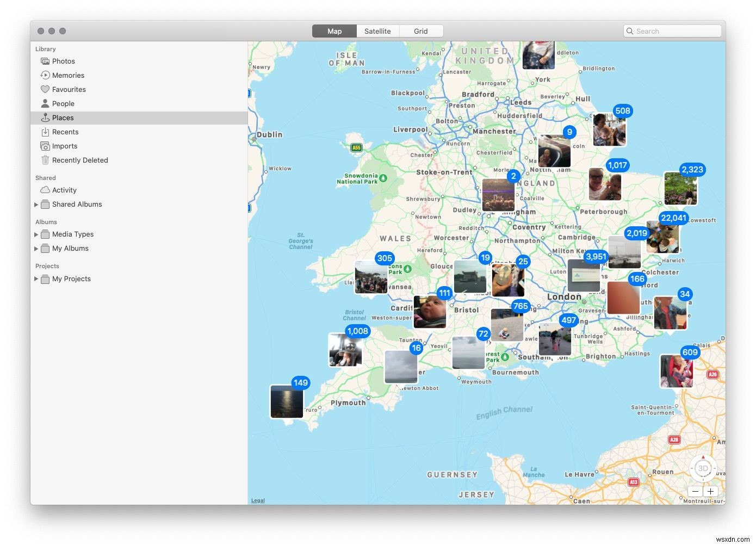The height and width of the screenshot is (545, 756).
Task: Click the zoom out minus button
Action: pyautogui.click(x=695, y=491)
